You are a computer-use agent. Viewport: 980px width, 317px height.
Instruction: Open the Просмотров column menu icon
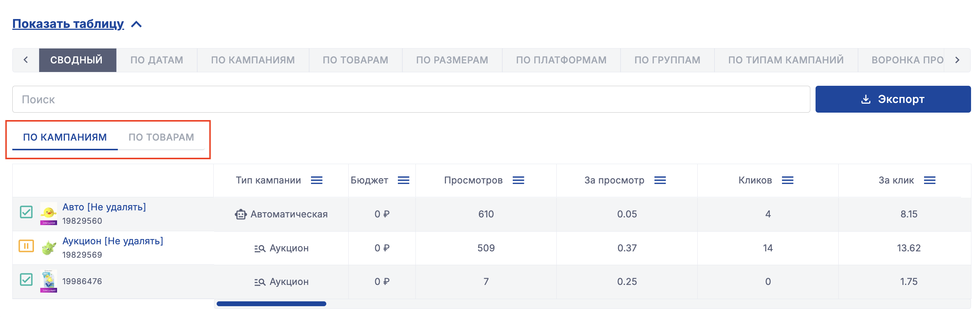[x=518, y=180]
